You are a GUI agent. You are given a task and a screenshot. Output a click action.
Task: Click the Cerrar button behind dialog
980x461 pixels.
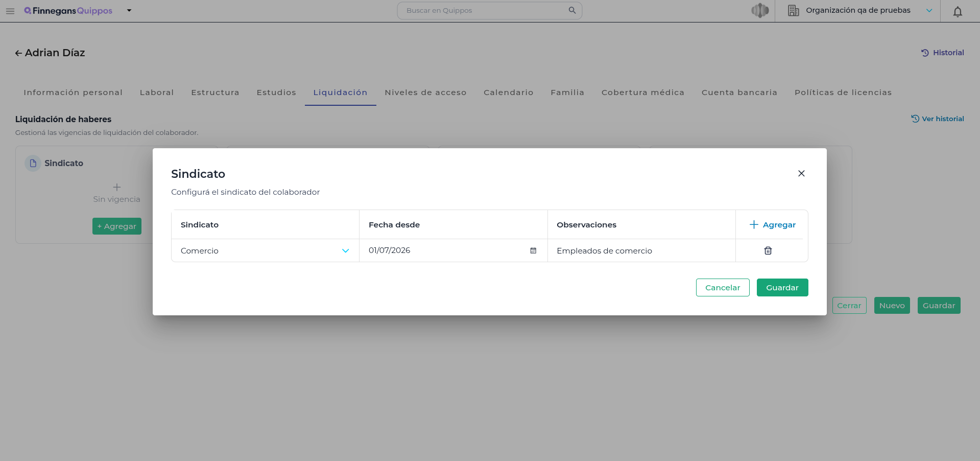[x=849, y=306]
